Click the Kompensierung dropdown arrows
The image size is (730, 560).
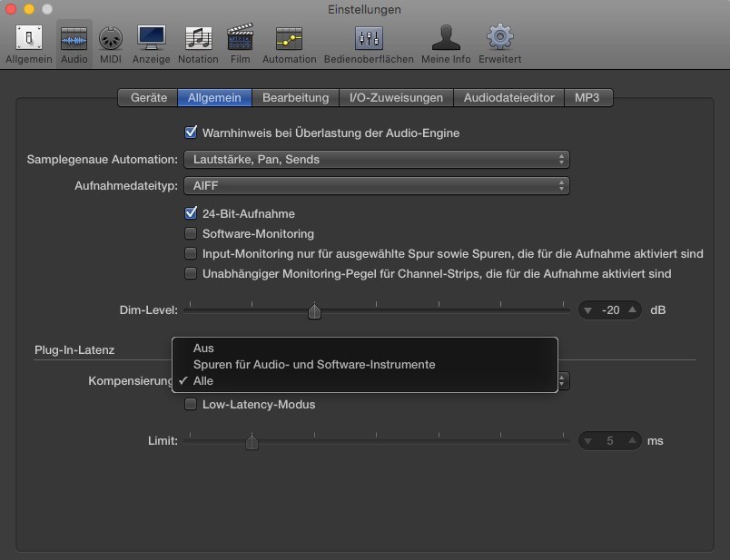pos(562,381)
